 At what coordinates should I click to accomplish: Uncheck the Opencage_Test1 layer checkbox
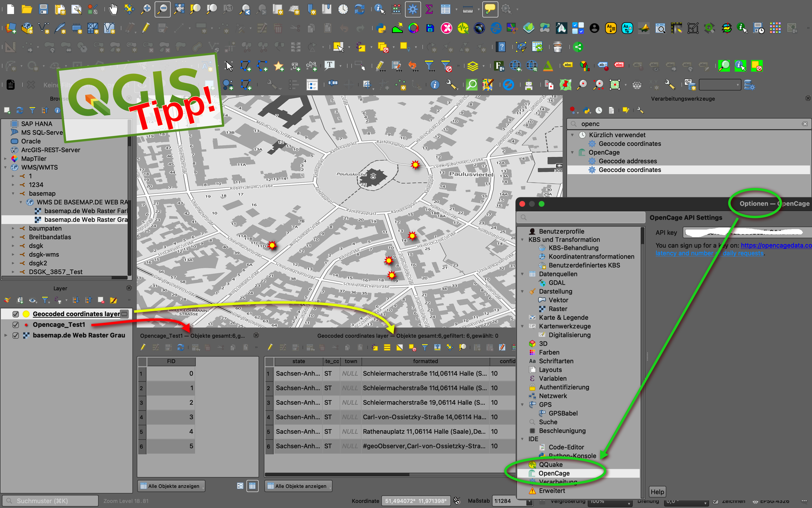(x=15, y=325)
